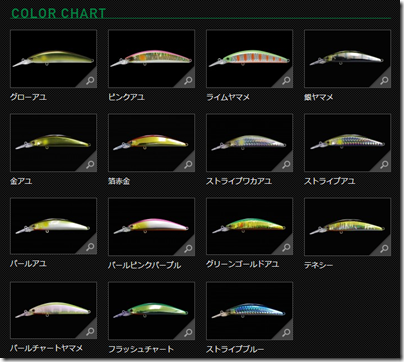This screenshot has height=362, width=404.
Task: Click the フラッシュチャート color name label
Action: (x=141, y=349)
